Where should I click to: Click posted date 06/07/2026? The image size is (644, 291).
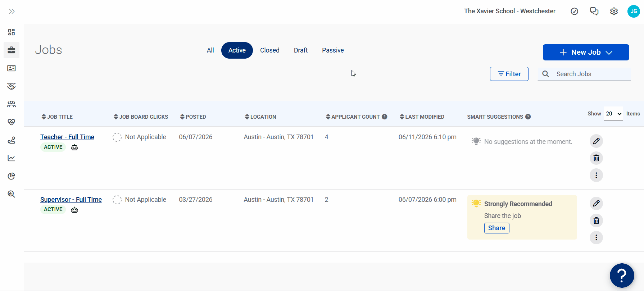point(196,137)
